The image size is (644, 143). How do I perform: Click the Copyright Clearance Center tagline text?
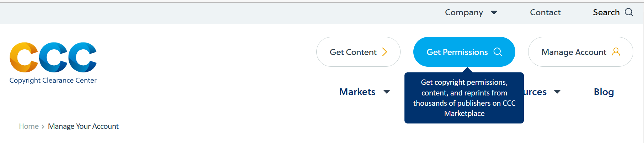[x=53, y=81]
